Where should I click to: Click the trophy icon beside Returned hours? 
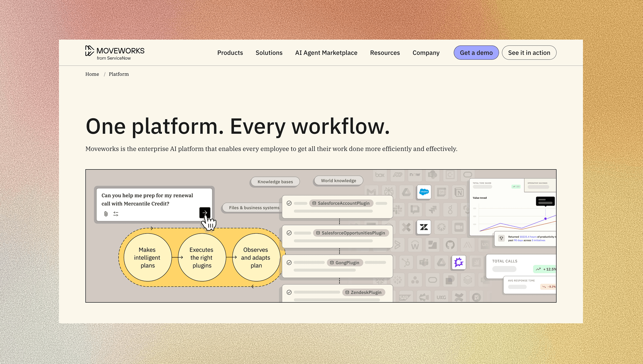coord(501,238)
